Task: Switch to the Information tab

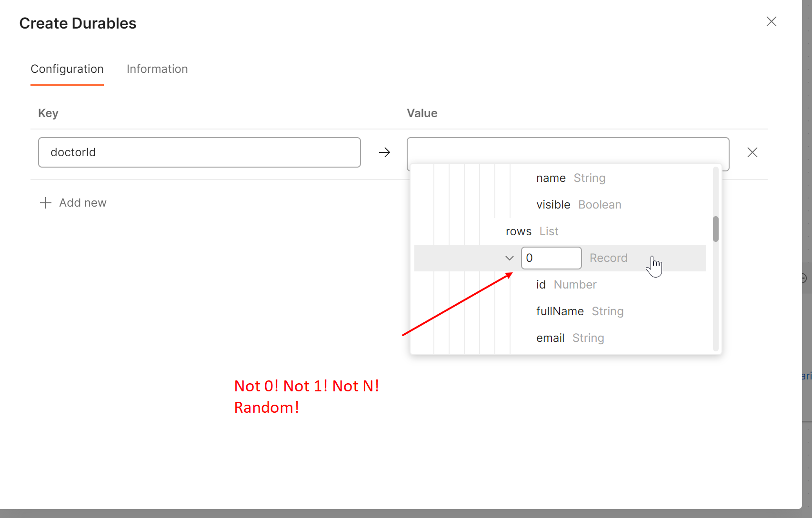Action: click(x=157, y=69)
